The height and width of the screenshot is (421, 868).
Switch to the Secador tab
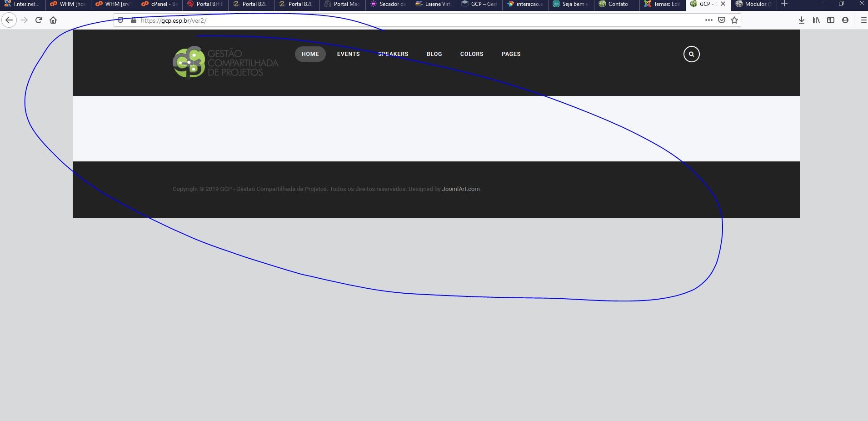tap(388, 4)
